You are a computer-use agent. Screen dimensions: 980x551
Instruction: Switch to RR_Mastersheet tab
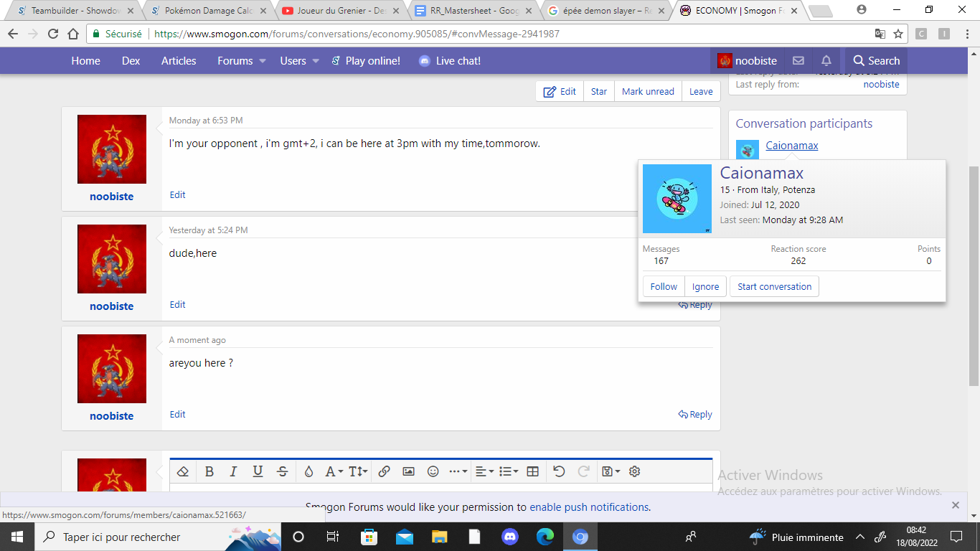point(475,11)
